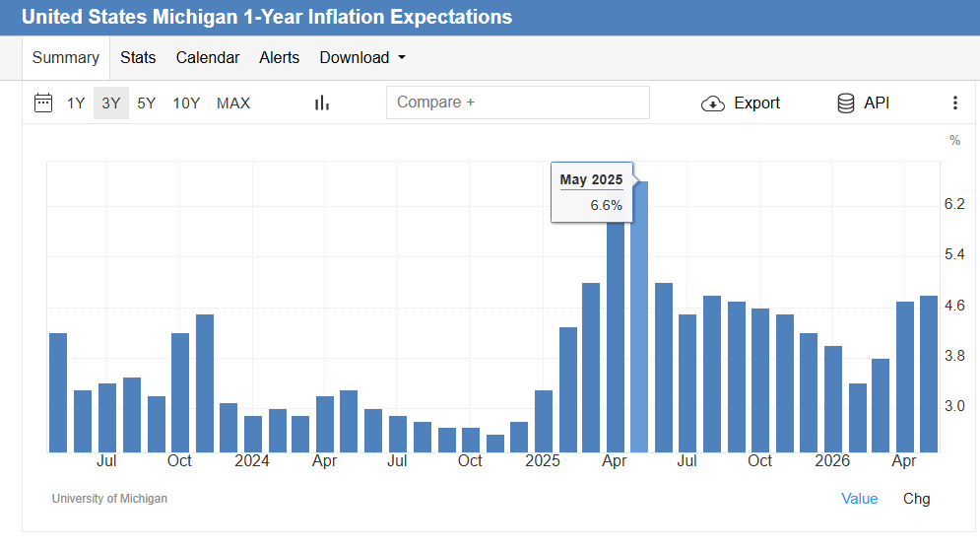The image size is (980, 550).
Task: Select the 1Y time range
Action: [76, 103]
